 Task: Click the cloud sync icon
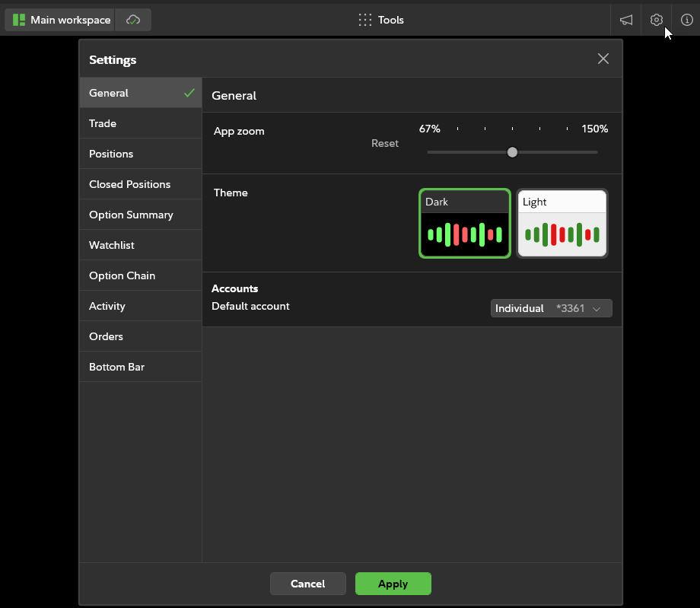(x=133, y=20)
